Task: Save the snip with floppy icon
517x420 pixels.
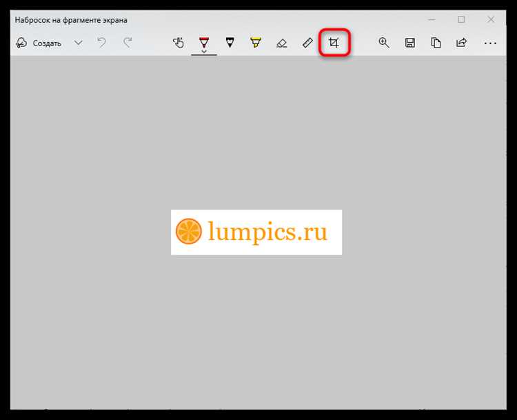Action: [410, 43]
